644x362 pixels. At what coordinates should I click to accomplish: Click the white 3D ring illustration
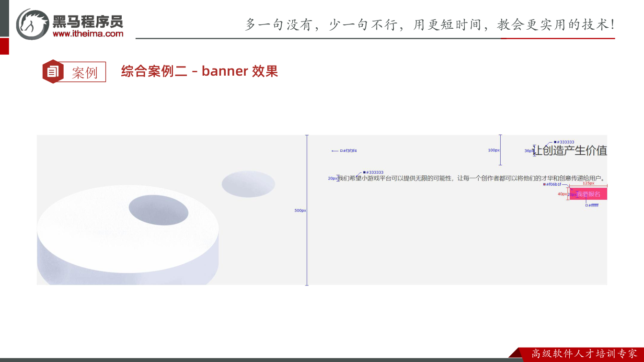point(128,235)
